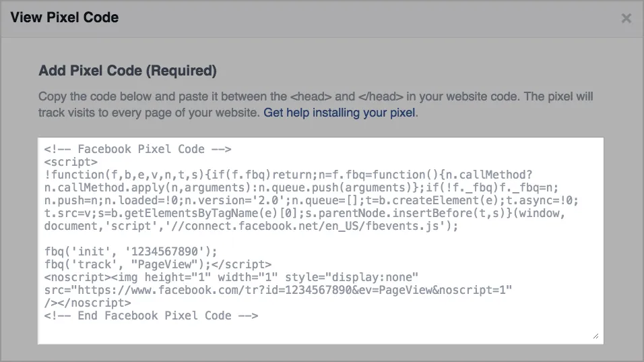This screenshot has height=362, width=644.
Task: Click the View Pixel Code title
Action: (x=65, y=18)
